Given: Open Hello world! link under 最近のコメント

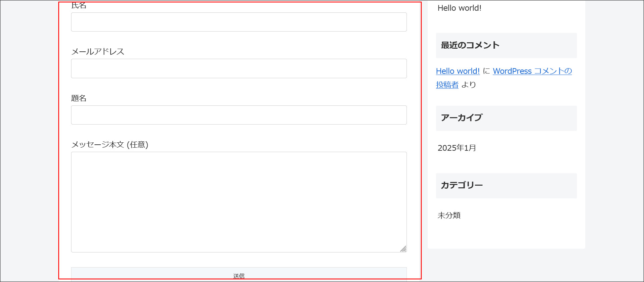Looking at the screenshot, I should [458, 71].
